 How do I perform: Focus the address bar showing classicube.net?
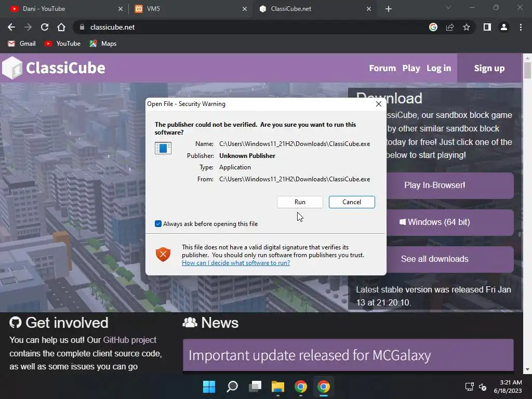(x=251, y=27)
